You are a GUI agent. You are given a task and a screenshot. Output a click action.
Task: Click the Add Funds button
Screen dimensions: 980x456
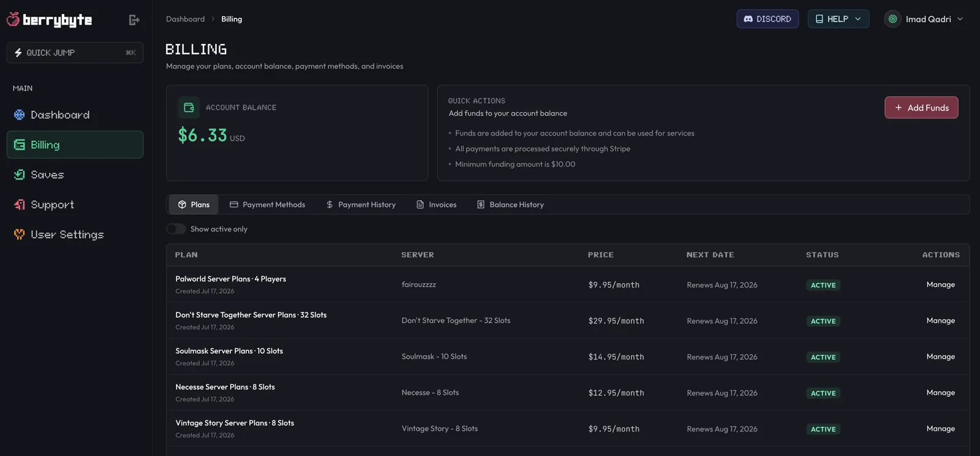tap(921, 108)
